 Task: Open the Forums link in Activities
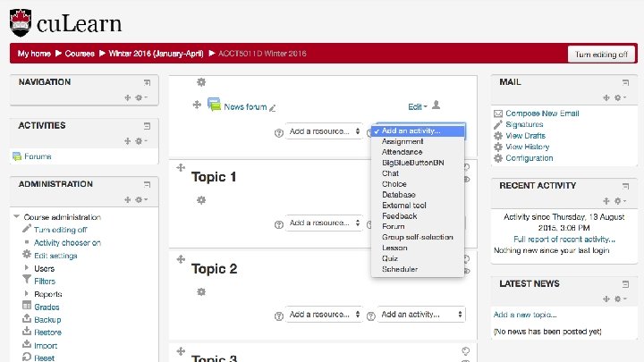(38, 156)
